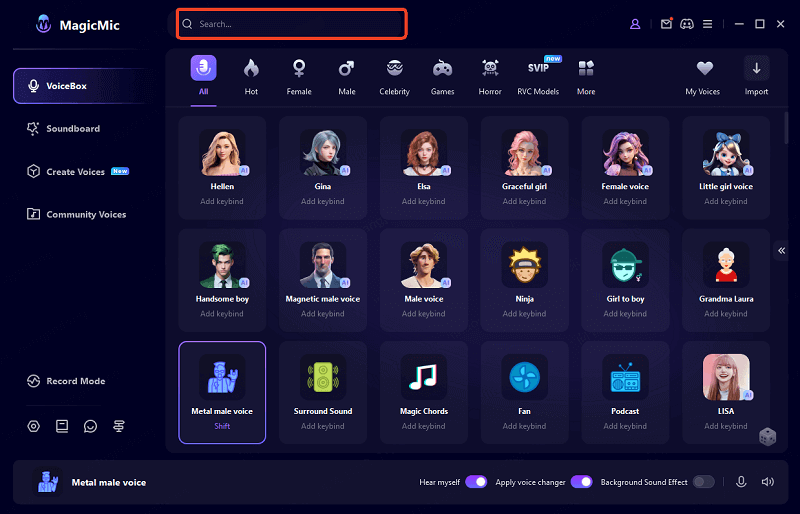Select the Hellen voice avatar
Screen dimensions: 800x514
coord(222,153)
